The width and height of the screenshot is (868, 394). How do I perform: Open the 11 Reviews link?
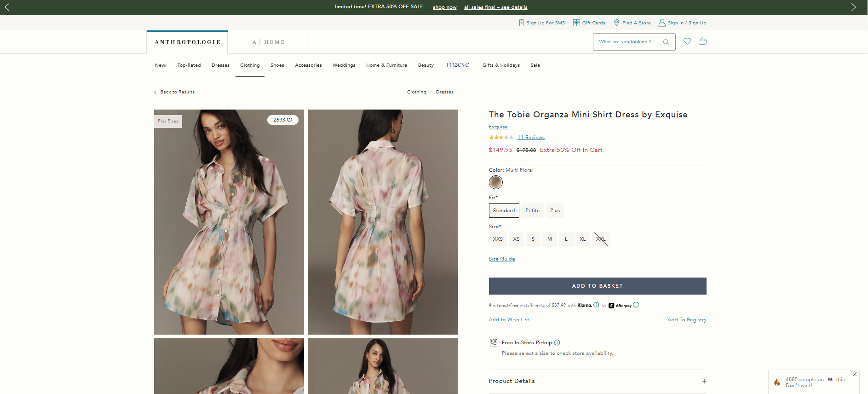[x=531, y=137]
